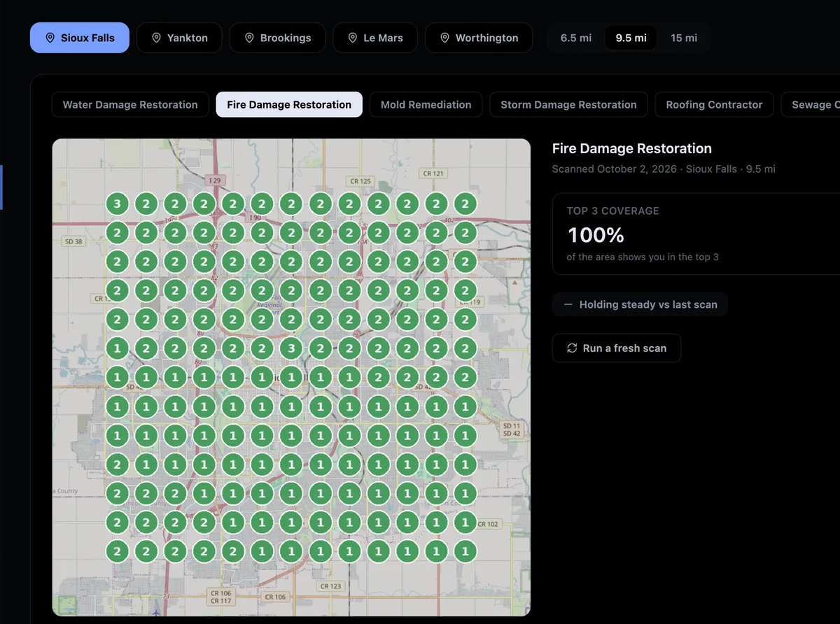Run a fresh scan

617,348
